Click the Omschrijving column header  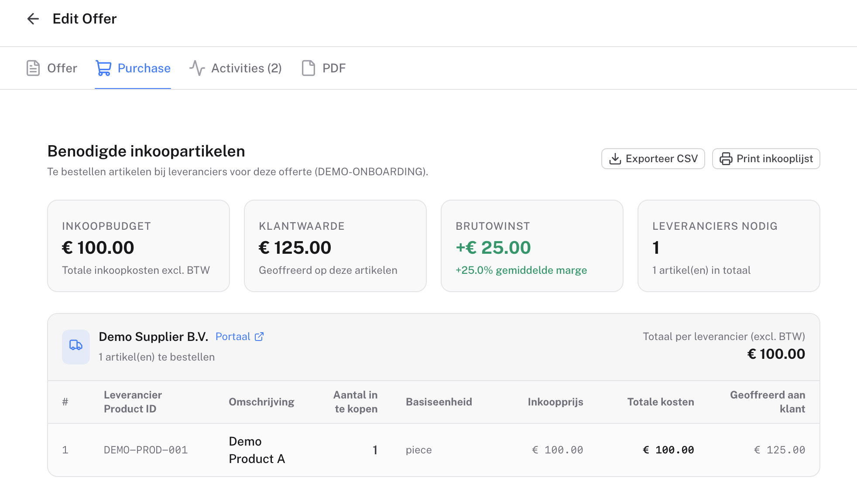261,402
